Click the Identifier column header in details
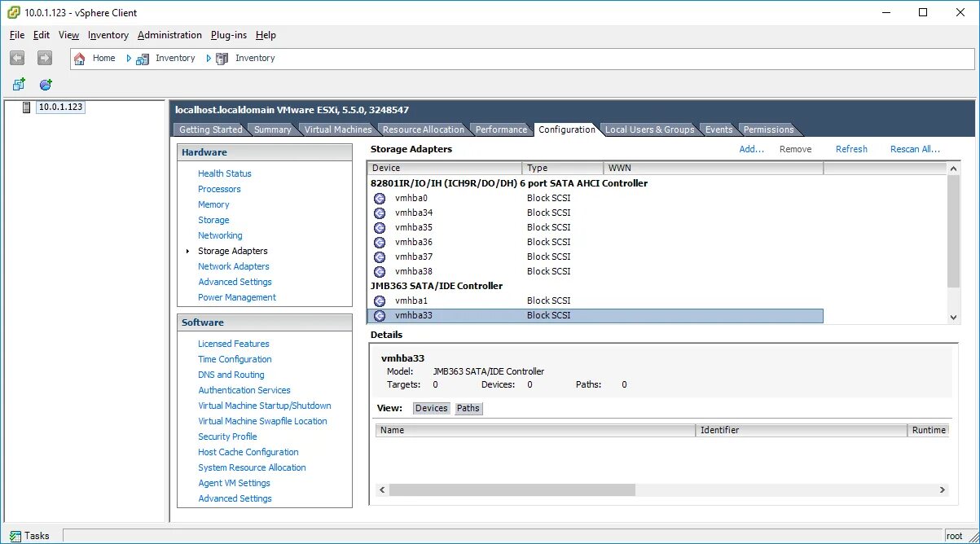980x544 pixels. 802,430
